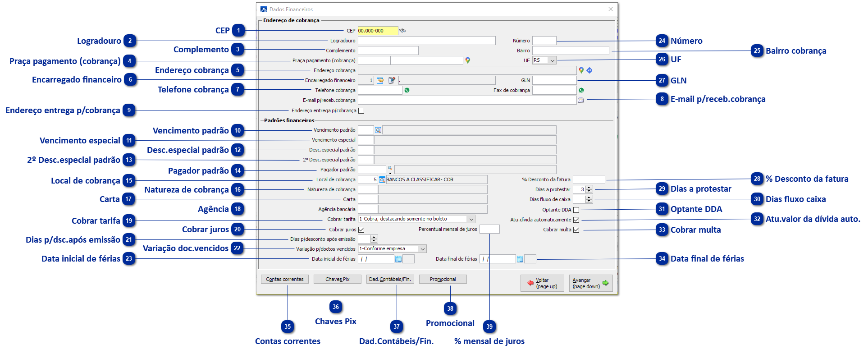This screenshot has height=354, width=868.
Task: Enable the Optante DDA checkbox
Action: pyautogui.click(x=576, y=210)
